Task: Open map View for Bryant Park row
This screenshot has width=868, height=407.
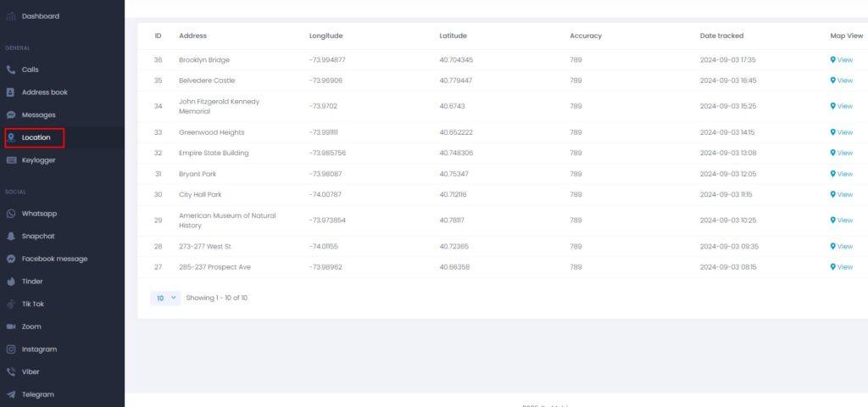Action: pos(844,174)
